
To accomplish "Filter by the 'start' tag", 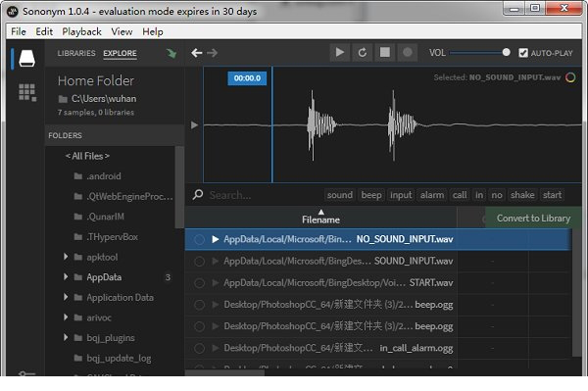I will click(x=552, y=195).
